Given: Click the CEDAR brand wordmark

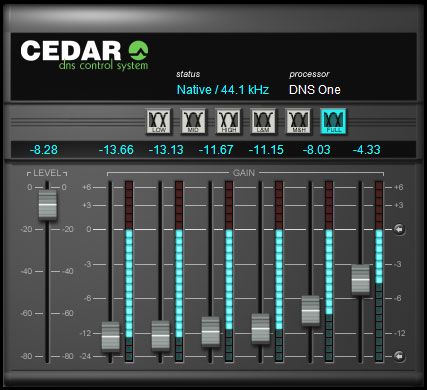Looking at the screenshot, I should pos(71,51).
